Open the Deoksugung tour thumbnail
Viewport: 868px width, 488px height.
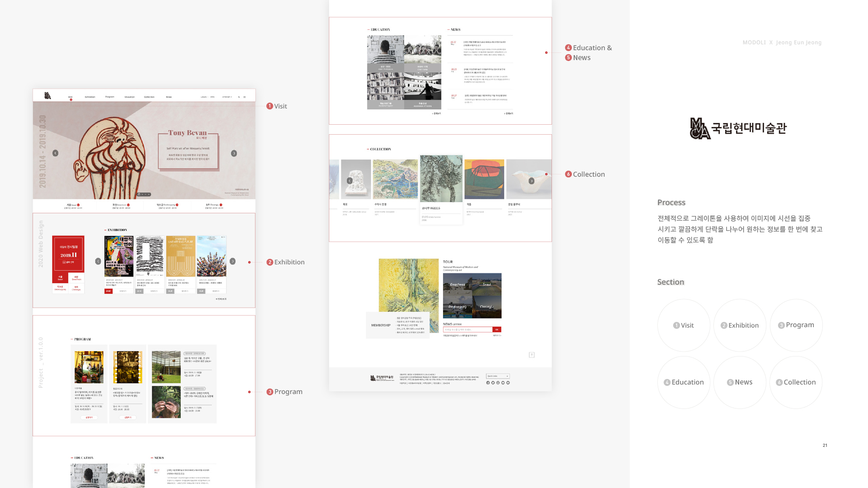point(458,307)
